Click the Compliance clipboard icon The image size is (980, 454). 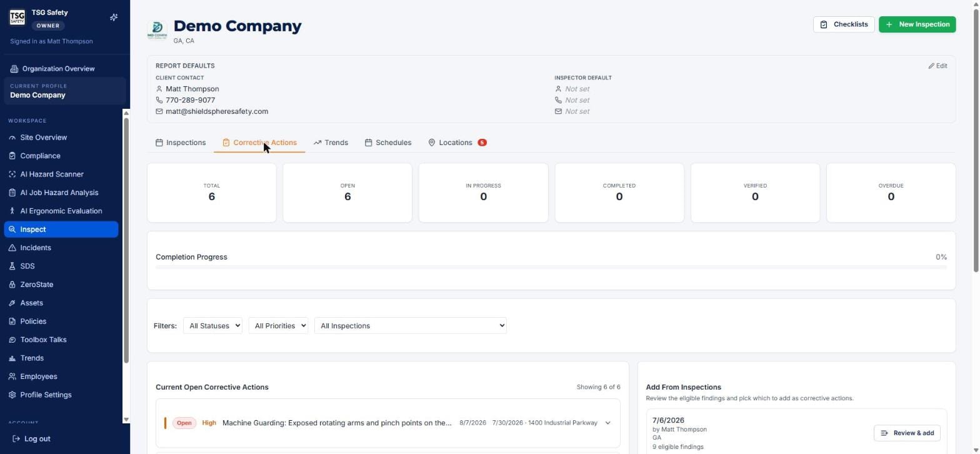tap(12, 156)
